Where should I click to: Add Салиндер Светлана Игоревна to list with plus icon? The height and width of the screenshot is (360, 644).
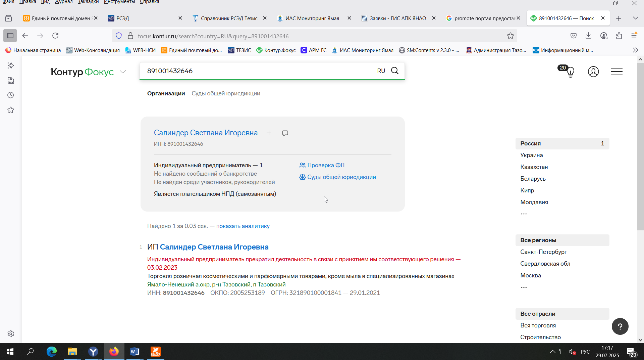(x=269, y=133)
